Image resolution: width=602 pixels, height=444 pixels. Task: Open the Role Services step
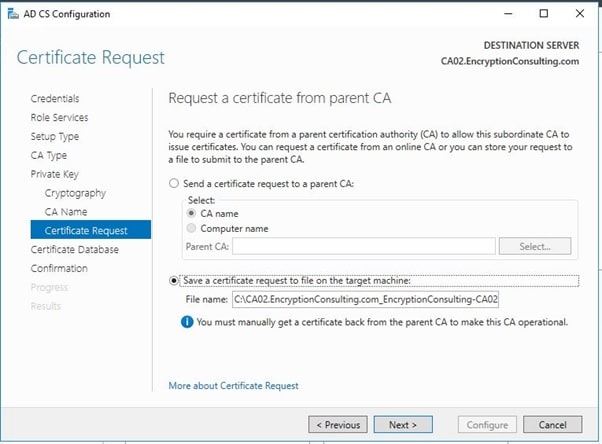(x=59, y=118)
